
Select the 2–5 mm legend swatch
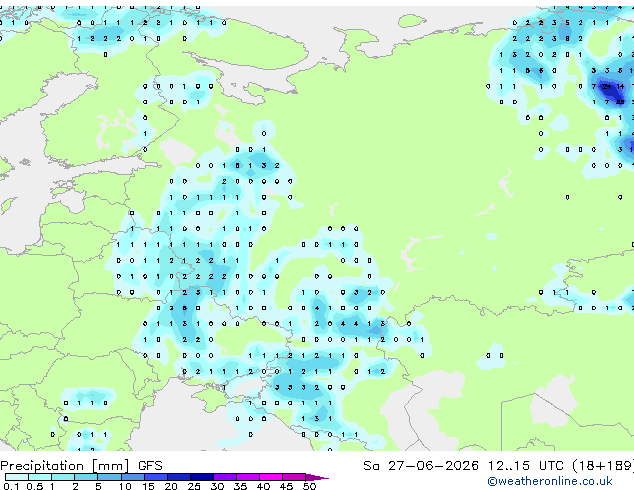point(86,477)
